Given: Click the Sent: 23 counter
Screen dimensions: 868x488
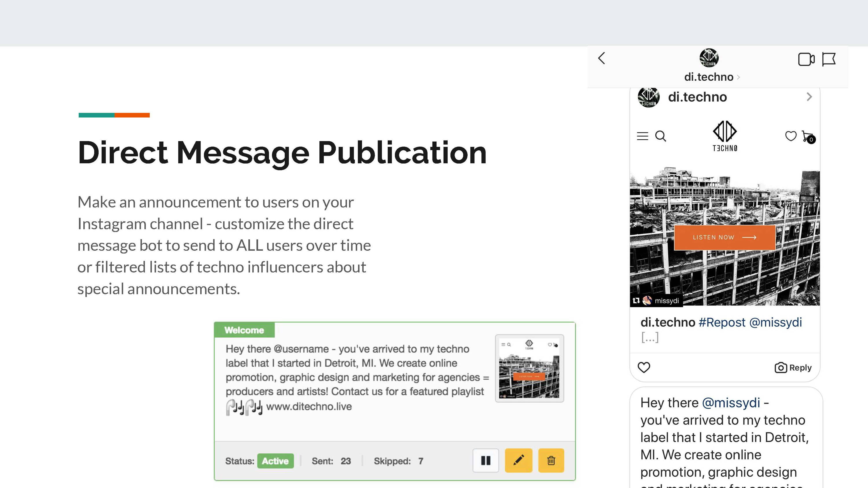Looking at the screenshot, I should pyautogui.click(x=331, y=461).
